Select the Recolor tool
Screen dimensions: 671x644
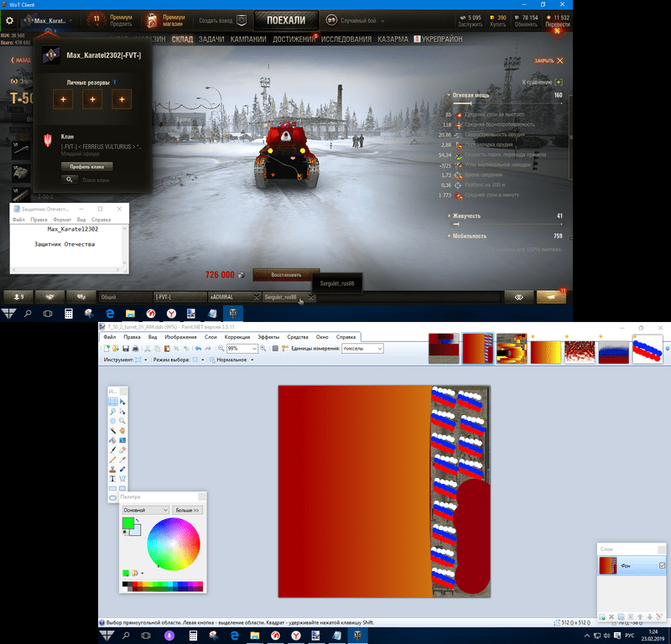point(122,470)
